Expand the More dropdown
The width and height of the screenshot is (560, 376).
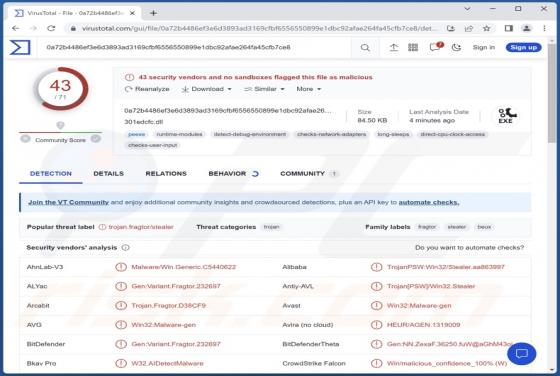pos(309,89)
